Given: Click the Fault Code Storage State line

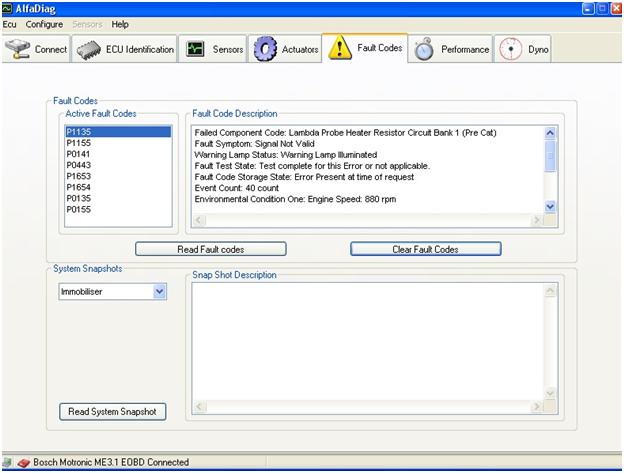Looking at the screenshot, I should point(304,177).
